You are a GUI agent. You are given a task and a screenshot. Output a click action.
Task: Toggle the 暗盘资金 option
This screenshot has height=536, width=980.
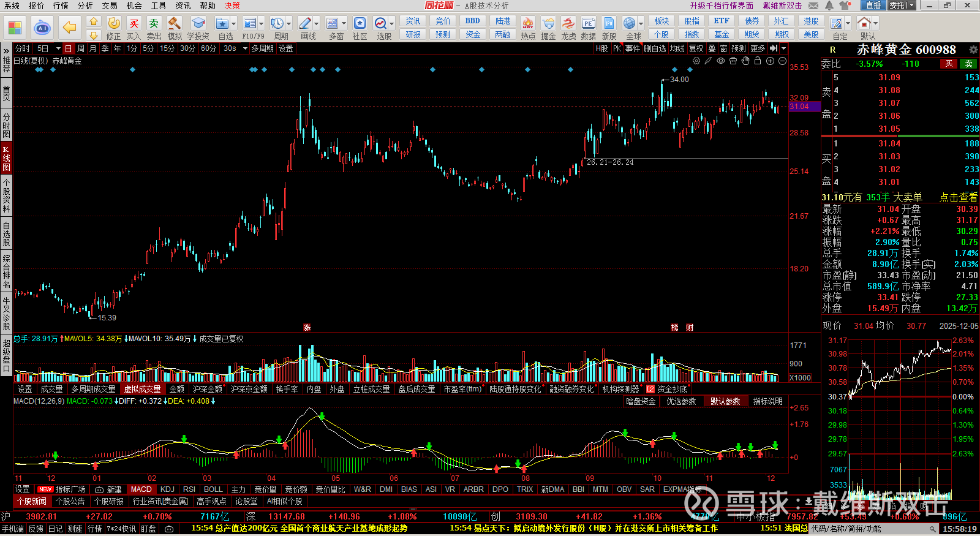(x=641, y=401)
